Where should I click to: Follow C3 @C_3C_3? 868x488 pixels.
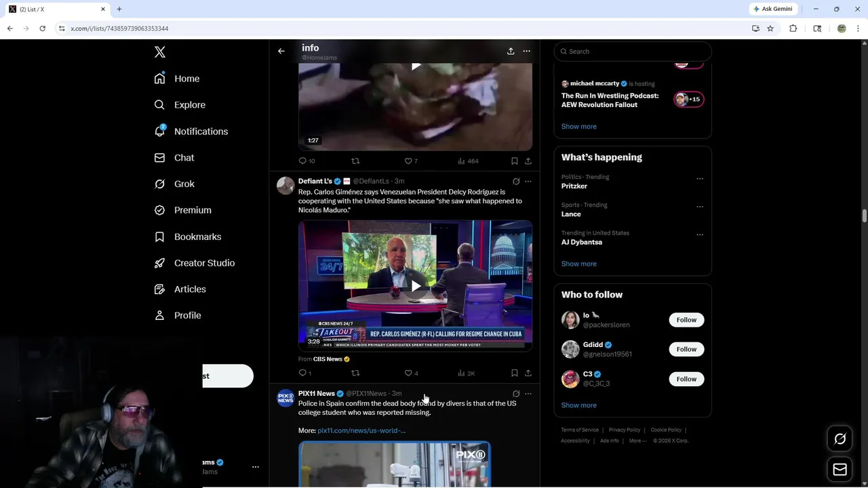click(x=686, y=379)
